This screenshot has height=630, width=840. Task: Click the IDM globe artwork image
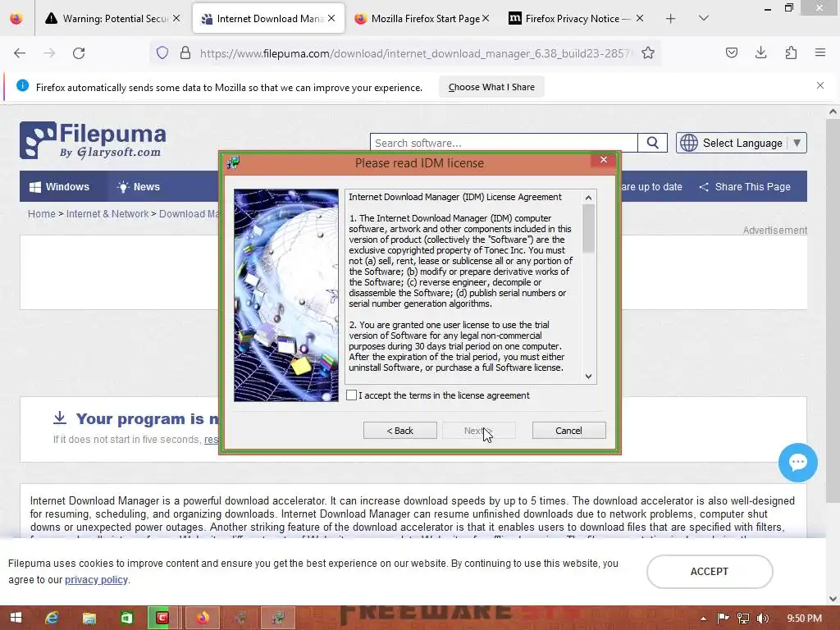[286, 295]
